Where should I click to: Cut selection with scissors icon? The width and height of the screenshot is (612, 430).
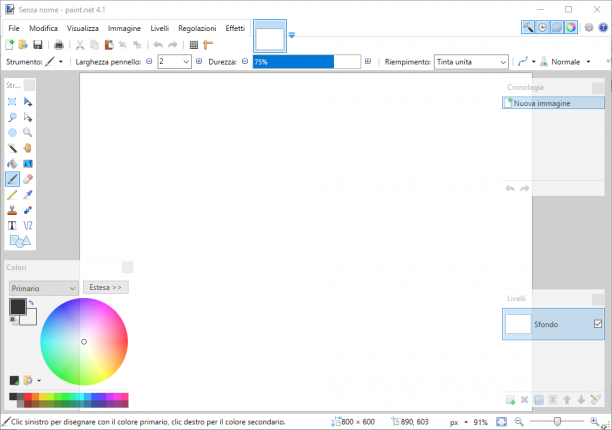pyautogui.click(x=80, y=44)
